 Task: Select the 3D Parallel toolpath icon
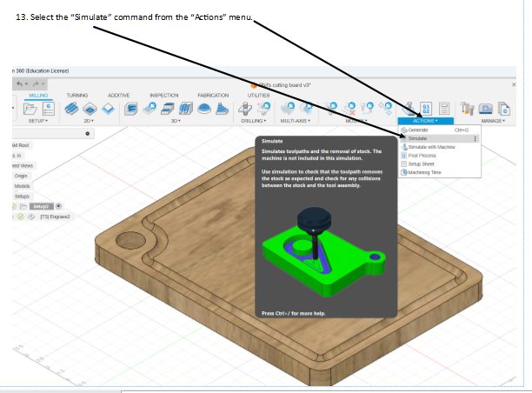click(186, 109)
